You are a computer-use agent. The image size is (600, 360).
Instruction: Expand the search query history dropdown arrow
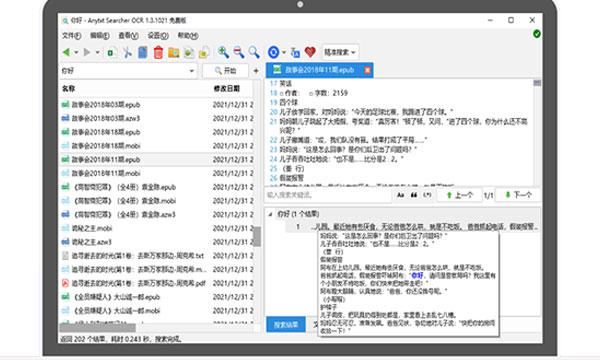(192, 71)
